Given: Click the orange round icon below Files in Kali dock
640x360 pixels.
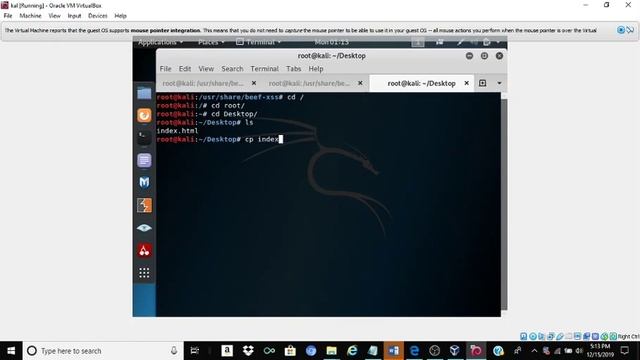Looking at the screenshot, I should pyautogui.click(x=144, y=116).
